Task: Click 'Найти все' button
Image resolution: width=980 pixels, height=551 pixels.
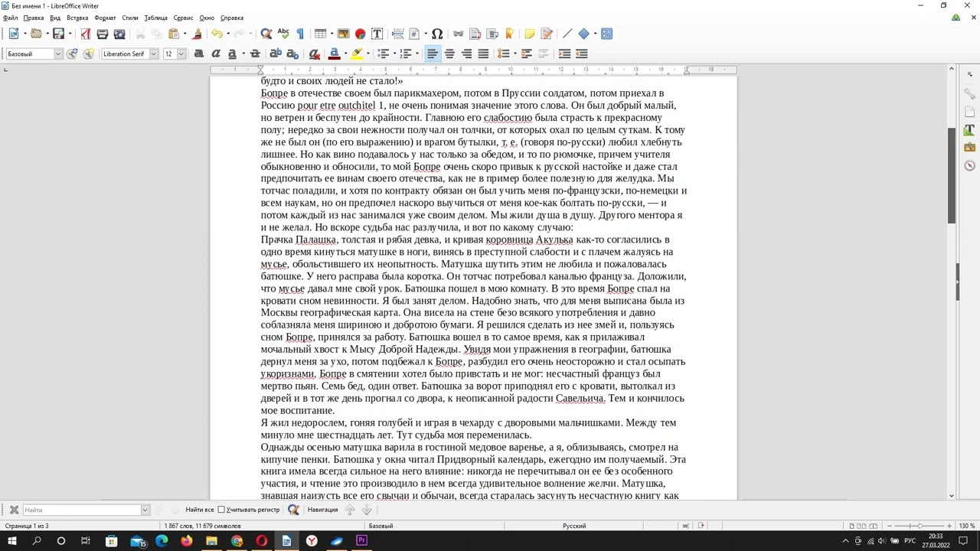Action: (x=199, y=510)
